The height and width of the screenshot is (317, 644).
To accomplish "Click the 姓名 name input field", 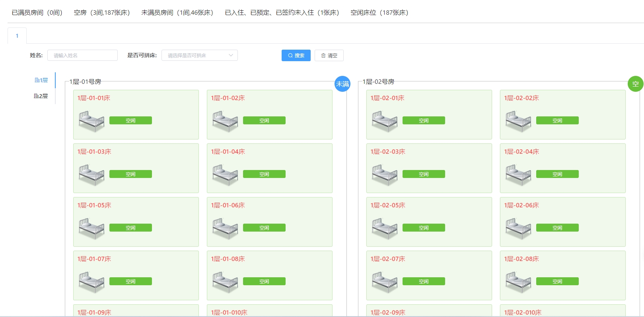I will 82,56.
